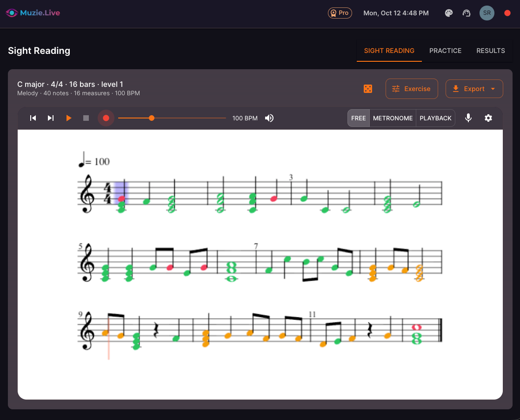Image resolution: width=520 pixels, height=420 pixels.
Task: Skip to the previous section
Action: [33, 118]
